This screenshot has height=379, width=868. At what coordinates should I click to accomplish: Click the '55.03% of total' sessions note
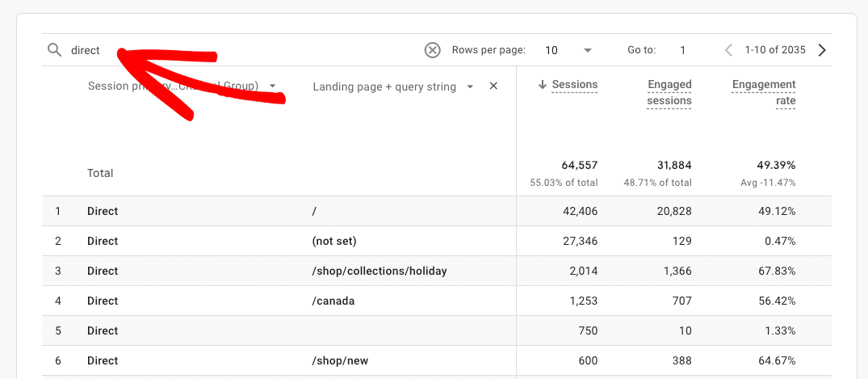tap(564, 183)
